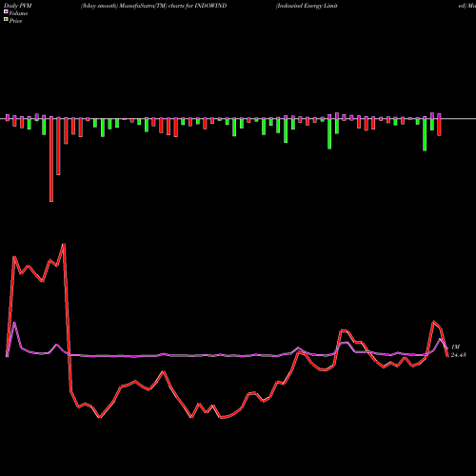Click the Price legend color swatch
Image resolution: width=476 pixels, height=476 pixels.
(6, 19)
